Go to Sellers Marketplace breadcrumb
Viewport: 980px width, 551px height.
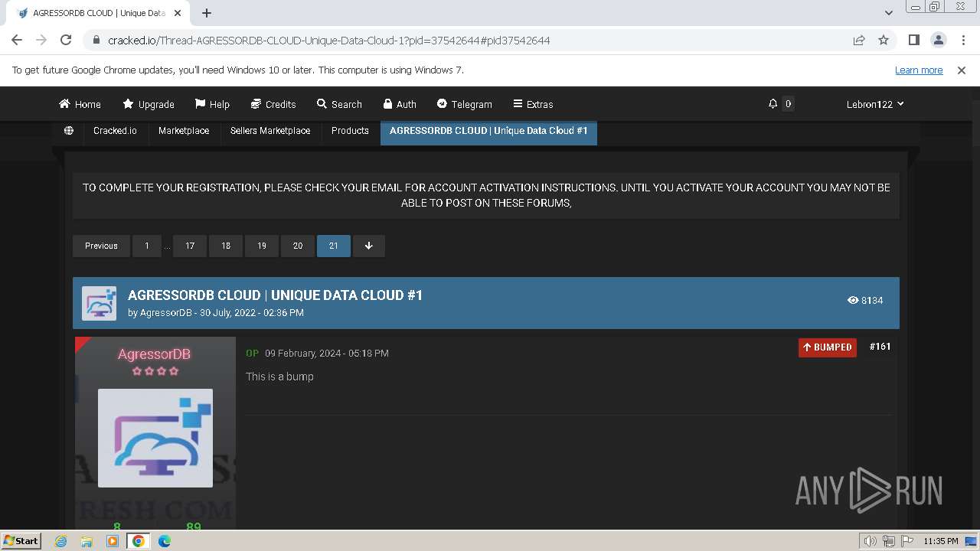click(270, 131)
